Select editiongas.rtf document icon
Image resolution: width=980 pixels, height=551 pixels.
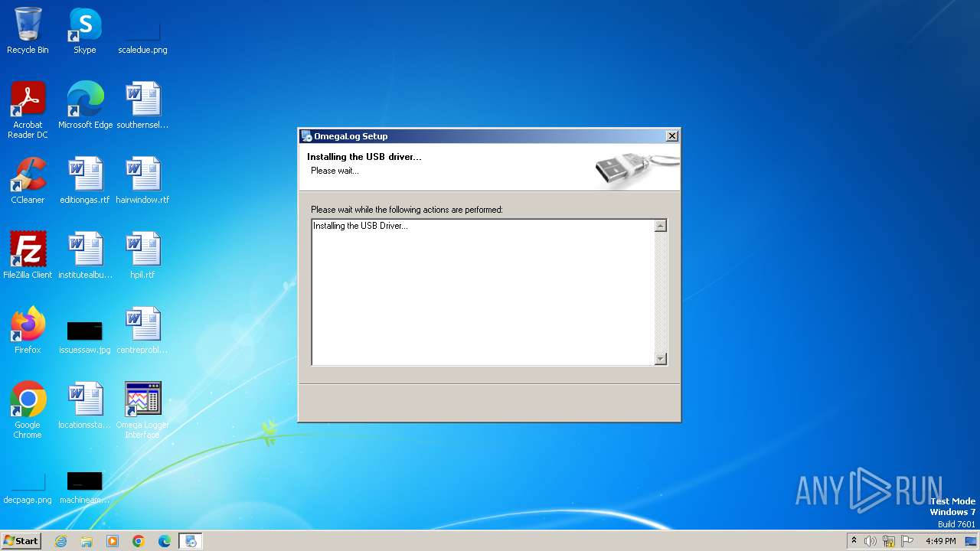[x=85, y=181]
